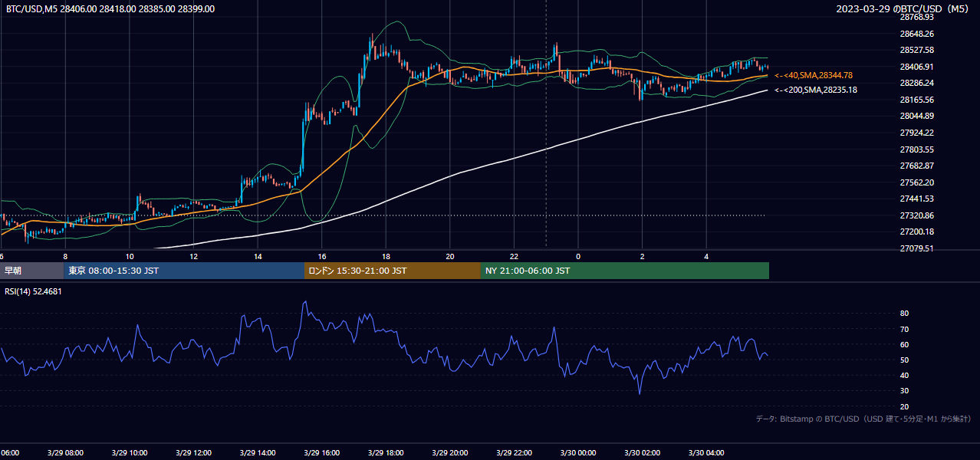Click the 東京 08:00-15:30 JST session bar
This screenshot has height=460, width=980.
point(184,271)
